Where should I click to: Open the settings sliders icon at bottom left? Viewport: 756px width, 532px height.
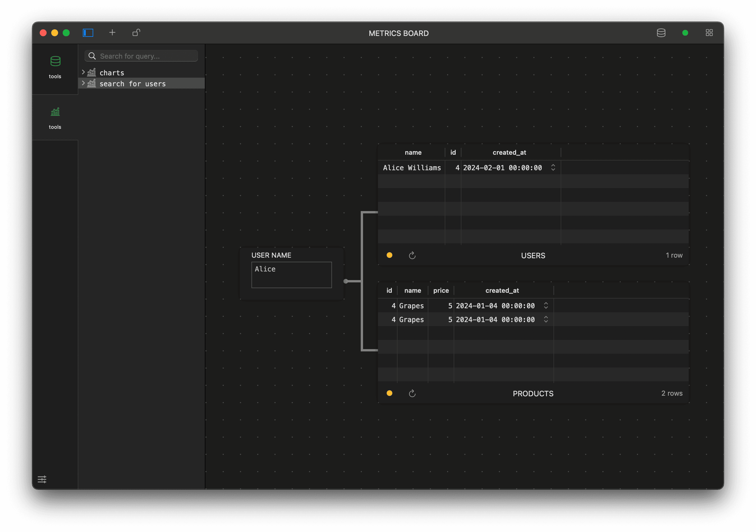[42, 479]
